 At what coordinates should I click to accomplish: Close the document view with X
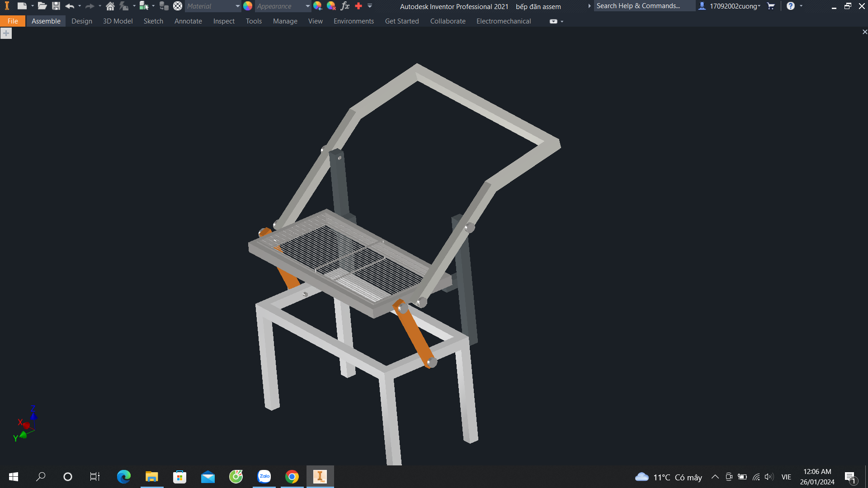click(864, 32)
